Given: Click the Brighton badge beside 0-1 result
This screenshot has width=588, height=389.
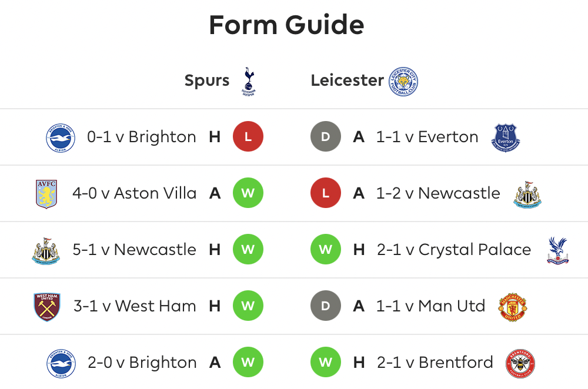Looking at the screenshot, I should click(61, 138).
